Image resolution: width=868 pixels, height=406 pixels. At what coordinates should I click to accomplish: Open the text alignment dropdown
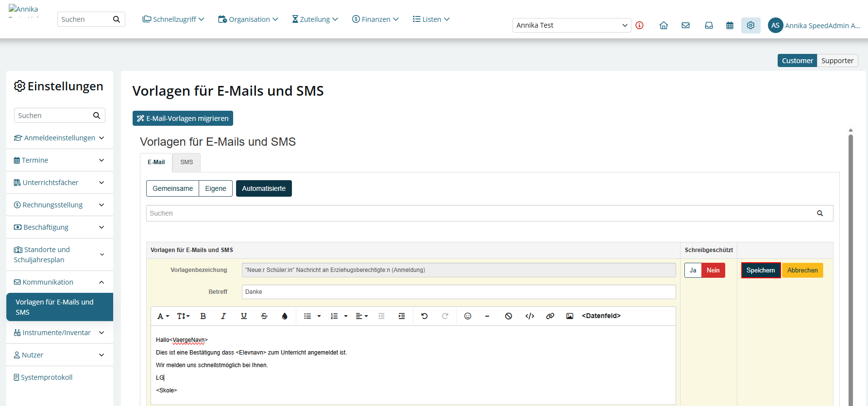point(362,316)
